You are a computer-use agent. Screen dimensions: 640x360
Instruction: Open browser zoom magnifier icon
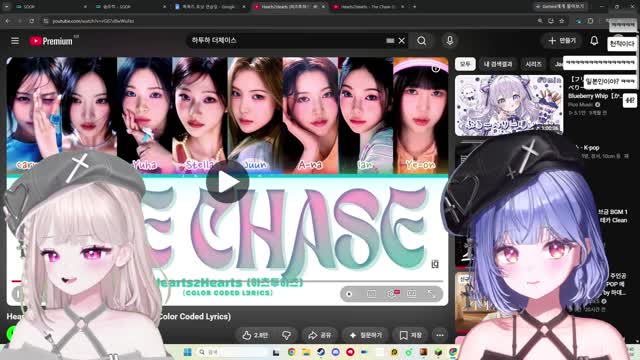coord(540,21)
